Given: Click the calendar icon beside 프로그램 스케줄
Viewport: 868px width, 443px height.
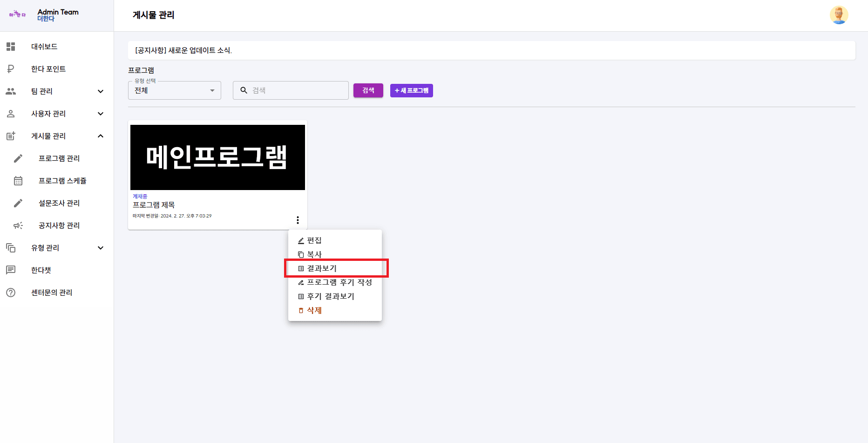Looking at the screenshot, I should (18, 181).
